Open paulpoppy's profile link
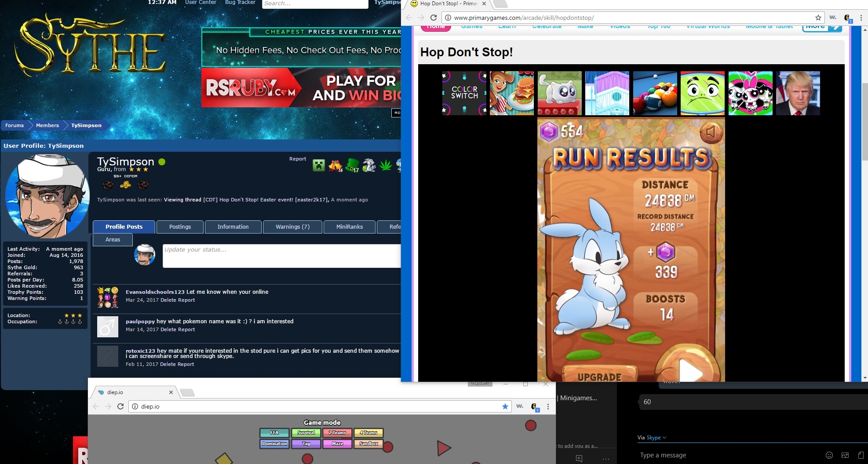Screen dimensions: 868x464 click(140, 322)
